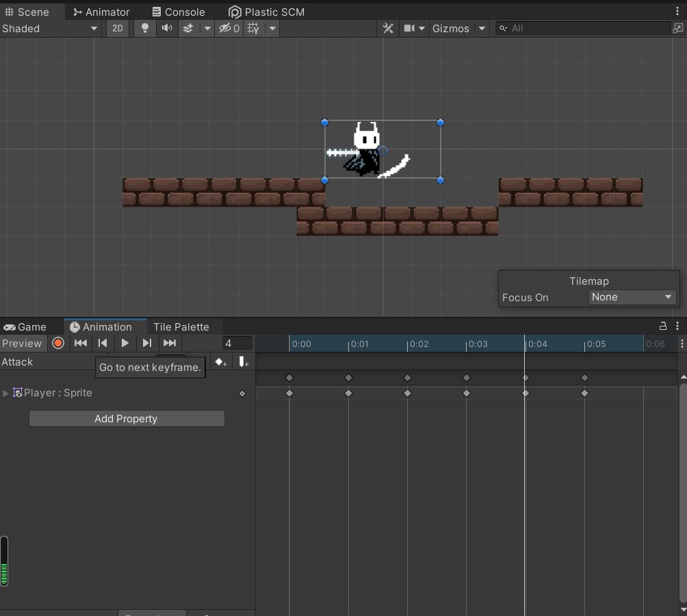Switch to the Scene tab
Screen dimensions: 687x616
pos(27,12)
